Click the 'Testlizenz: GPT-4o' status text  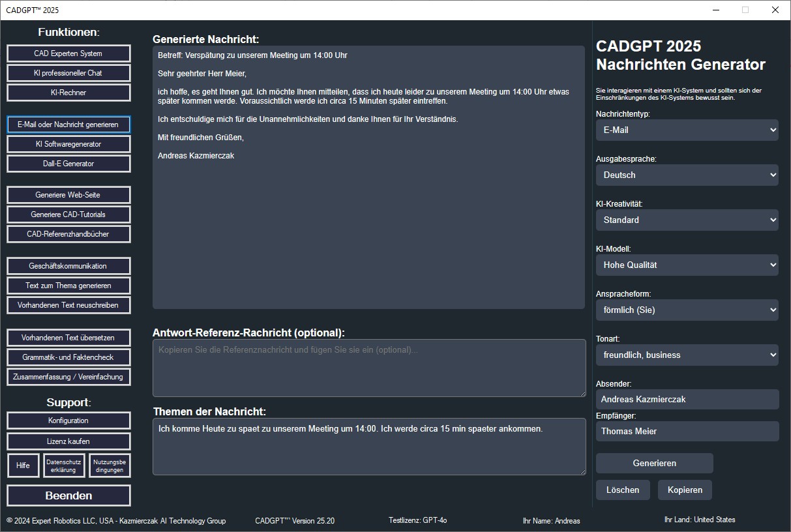point(418,520)
